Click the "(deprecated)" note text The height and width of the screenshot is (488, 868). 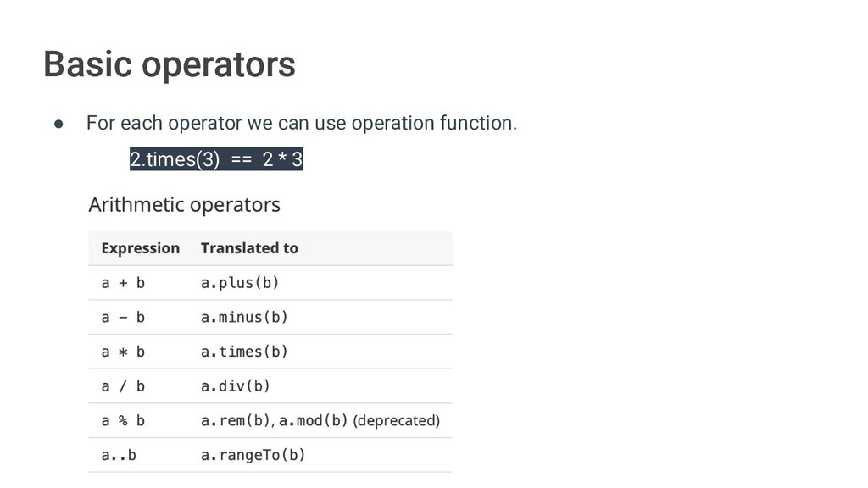pyautogui.click(x=396, y=420)
